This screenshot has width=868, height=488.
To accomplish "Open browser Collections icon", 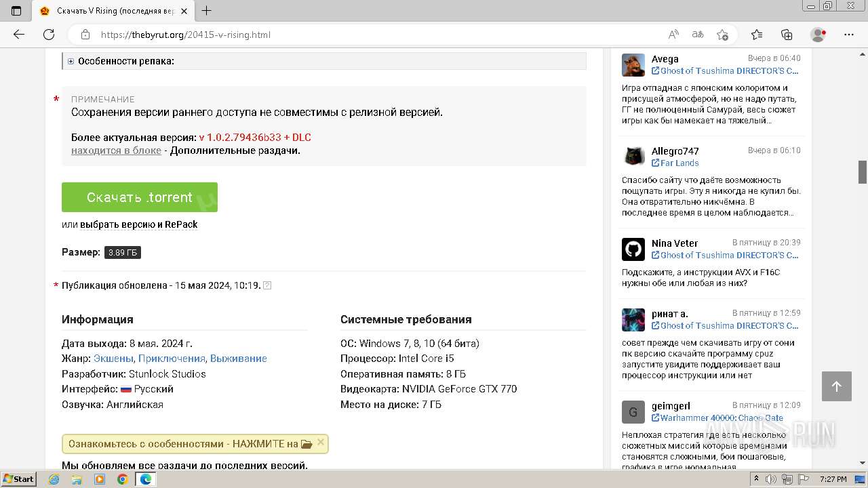I will point(787,35).
